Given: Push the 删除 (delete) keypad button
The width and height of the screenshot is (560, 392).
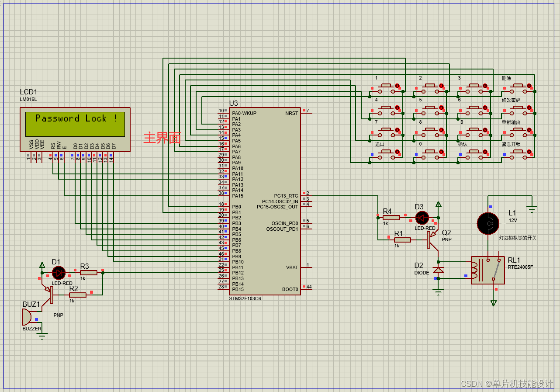Looking at the screenshot, I should point(518,88).
